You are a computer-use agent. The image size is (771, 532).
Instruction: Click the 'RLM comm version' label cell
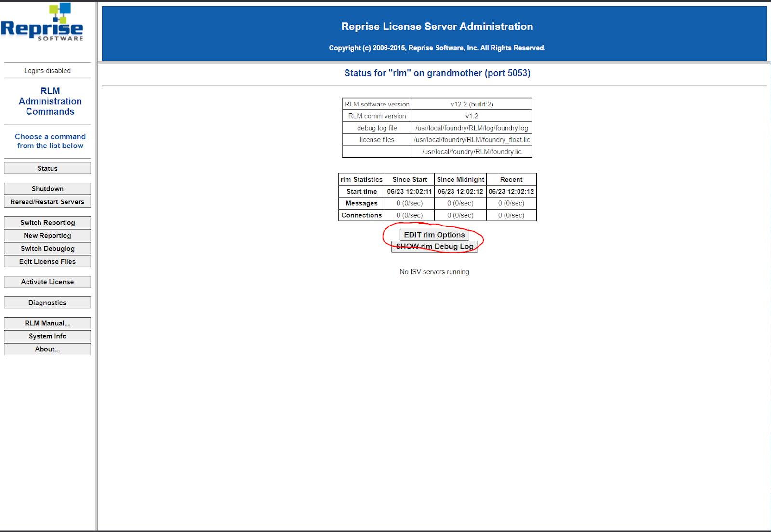coord(377,116)
